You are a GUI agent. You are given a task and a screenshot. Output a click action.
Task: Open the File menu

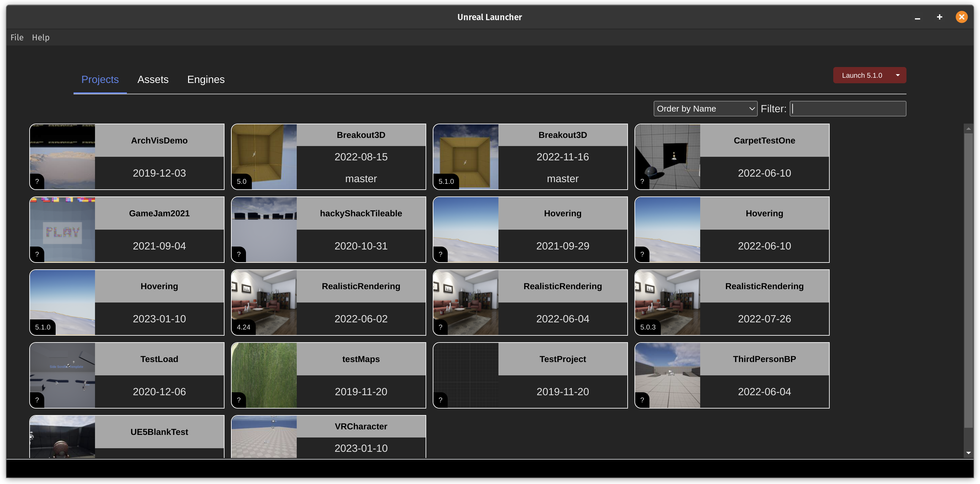pos(17,37)
